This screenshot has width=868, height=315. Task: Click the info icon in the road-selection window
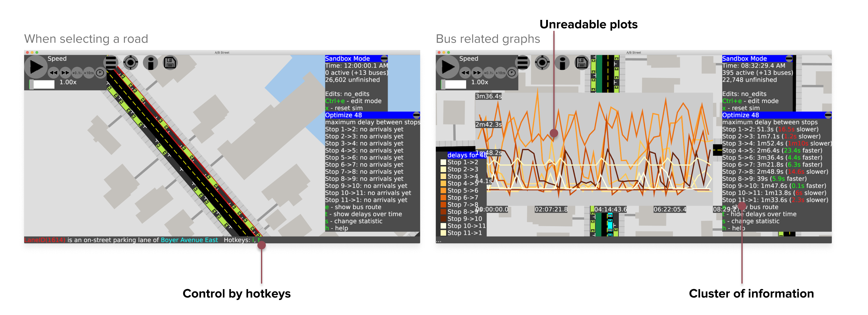[151, 63]
